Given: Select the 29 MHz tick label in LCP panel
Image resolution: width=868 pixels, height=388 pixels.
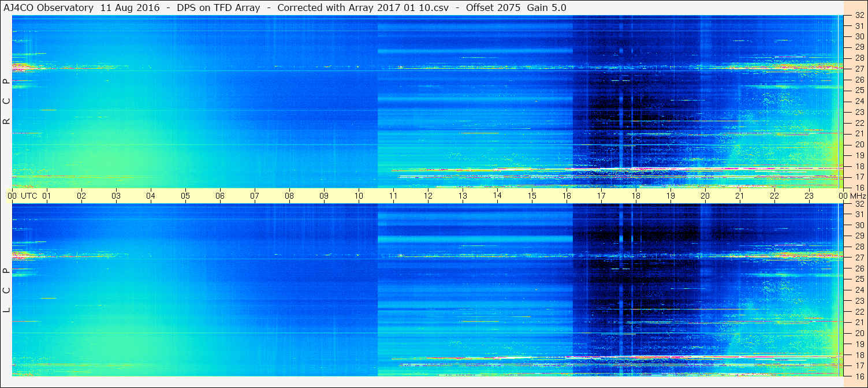Looking at the screenshot, I should (859, 236).
